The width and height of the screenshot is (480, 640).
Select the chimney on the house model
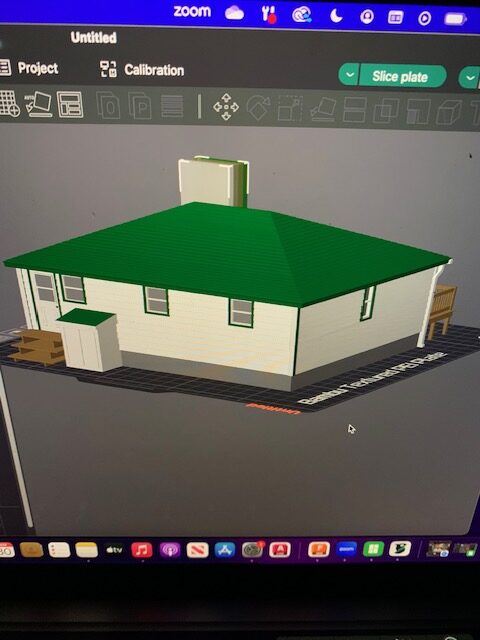pyautogui.click(x=213, y=180)
